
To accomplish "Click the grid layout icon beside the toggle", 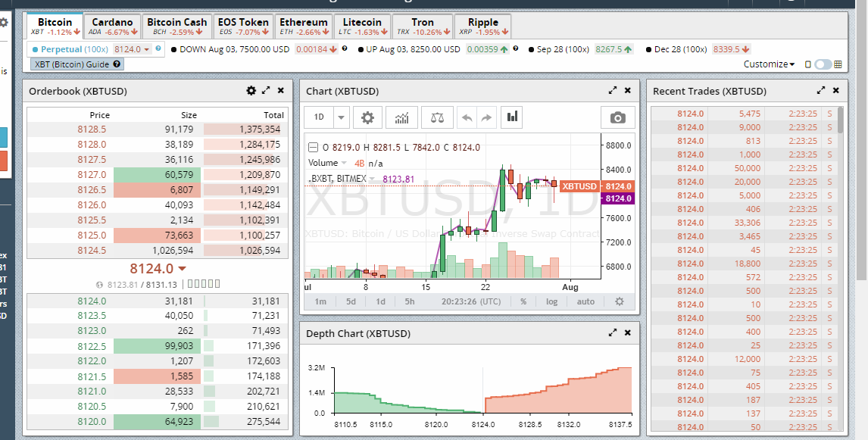I will tap(838, 65).
